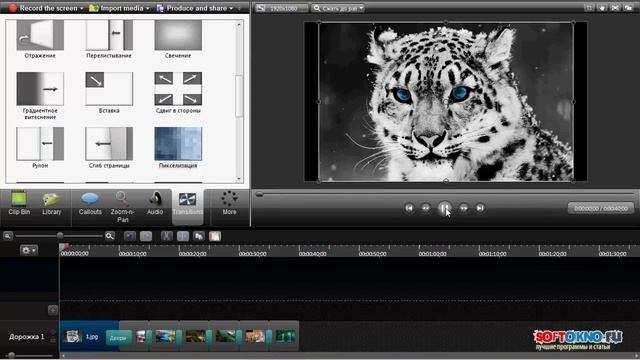The image size is (640, 360).
Task: Select the Градиентное вытеснение transition
Action: coord(40,96)
